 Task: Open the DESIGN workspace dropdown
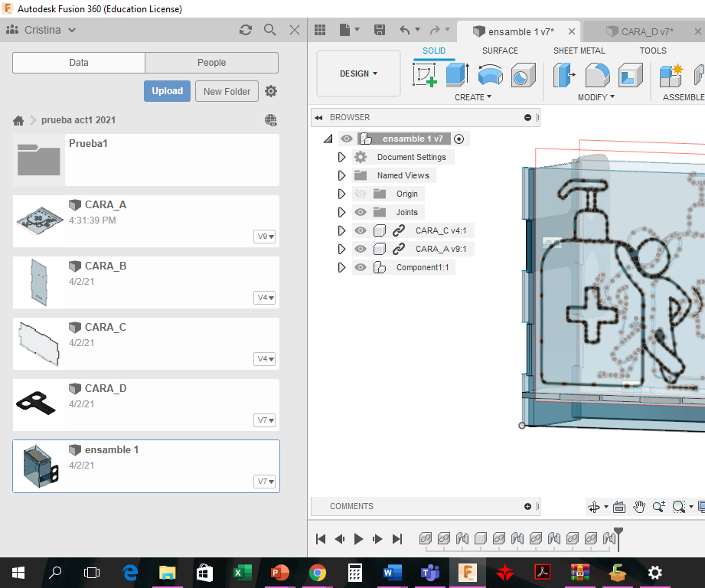(358, 73)
